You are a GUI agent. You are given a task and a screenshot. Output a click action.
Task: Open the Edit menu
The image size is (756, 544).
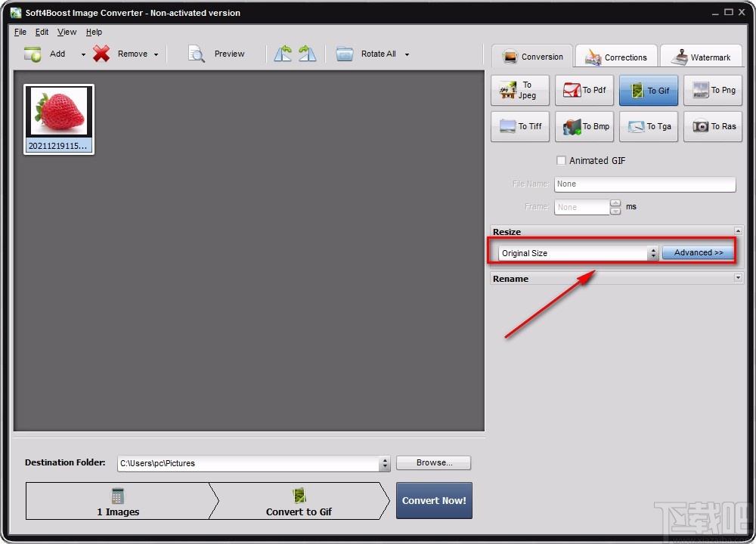click(42, 32)
